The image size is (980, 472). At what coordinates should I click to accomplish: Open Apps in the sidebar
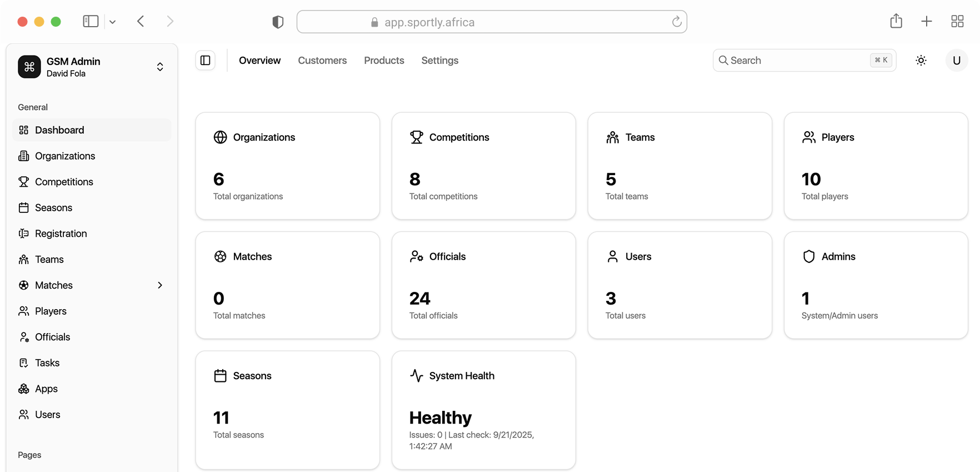(46, 389)
